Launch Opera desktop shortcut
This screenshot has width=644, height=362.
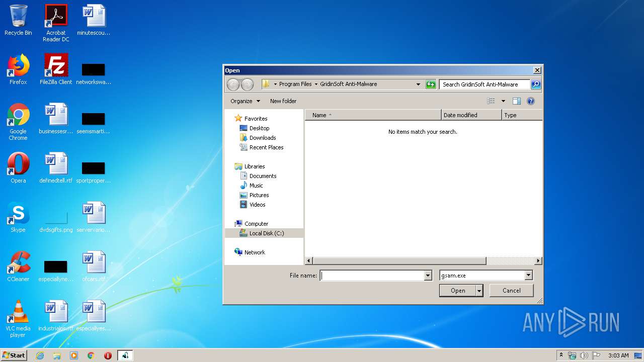(x=18, y=168)
